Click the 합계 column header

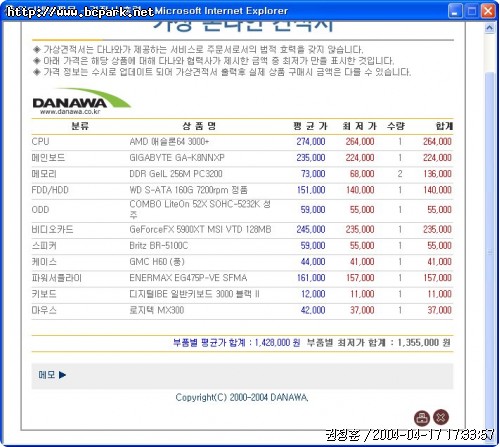444,126
